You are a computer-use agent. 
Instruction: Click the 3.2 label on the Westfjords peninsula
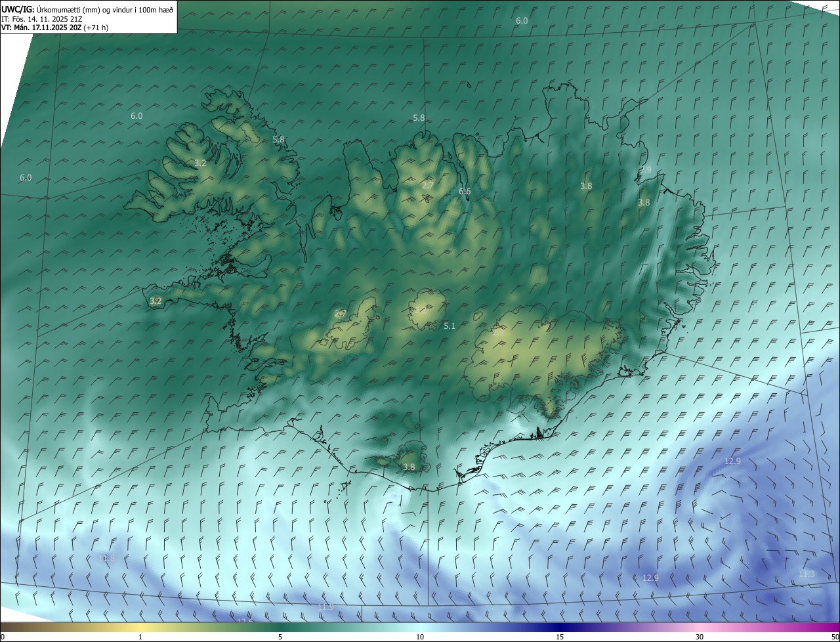[201, 163]
